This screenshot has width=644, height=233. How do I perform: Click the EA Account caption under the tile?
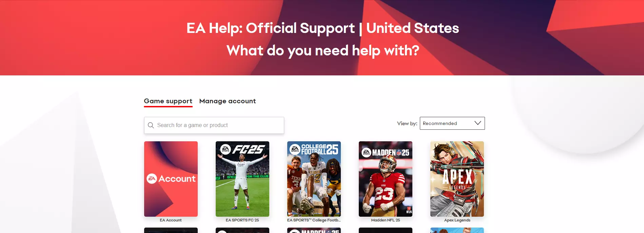[x=171, y=220]
